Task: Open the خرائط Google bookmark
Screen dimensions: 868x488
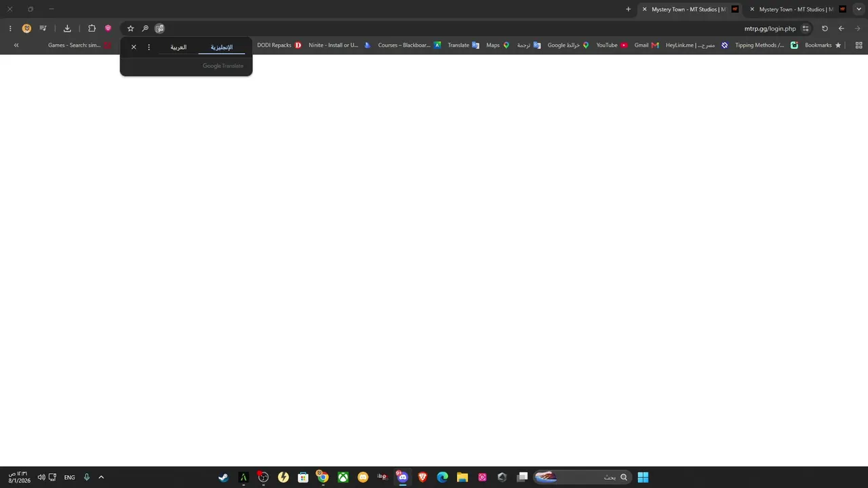Action: [568, 45]
